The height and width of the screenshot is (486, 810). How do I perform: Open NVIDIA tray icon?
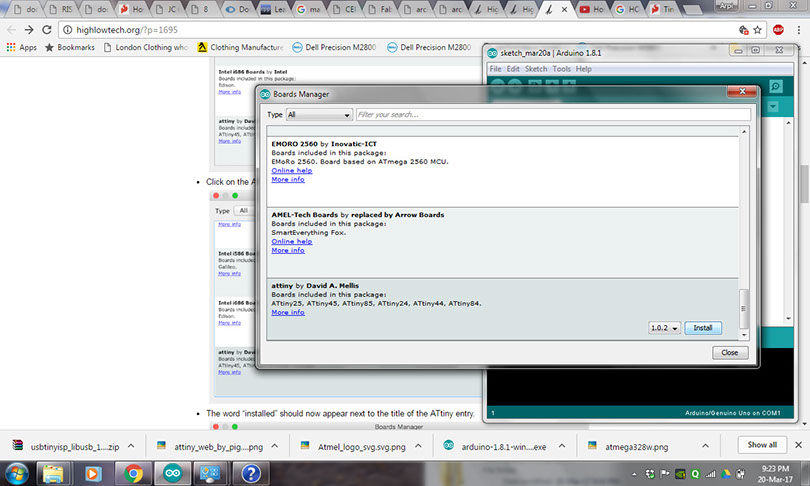[681, 474]
